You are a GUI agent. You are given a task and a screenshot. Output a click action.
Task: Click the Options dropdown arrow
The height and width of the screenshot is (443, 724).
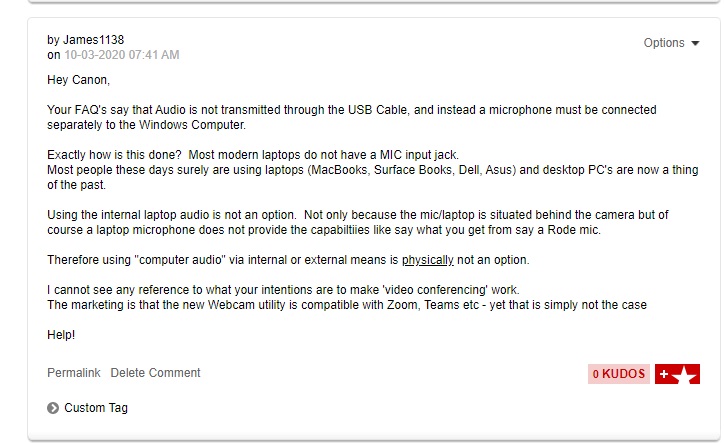(x=695, y=43)
